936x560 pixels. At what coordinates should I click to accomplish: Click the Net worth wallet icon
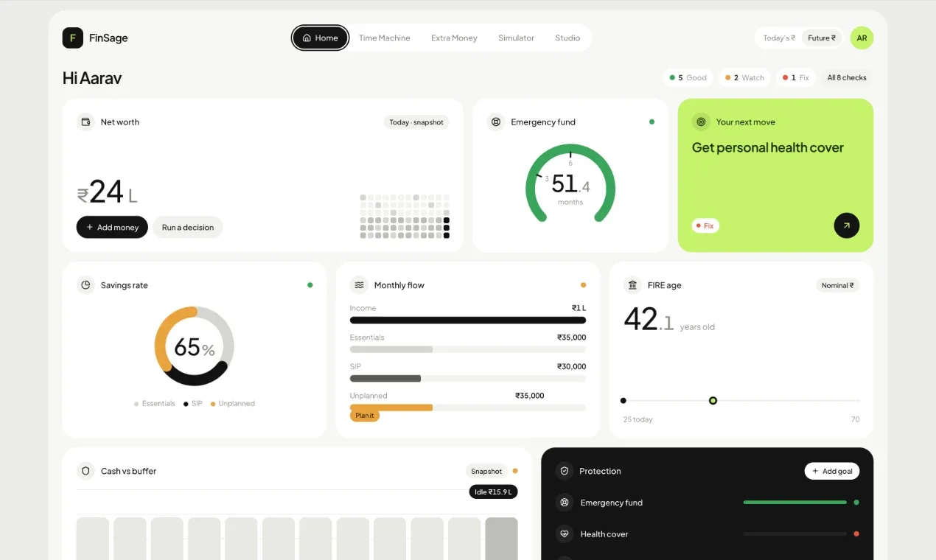coord(85,122)
